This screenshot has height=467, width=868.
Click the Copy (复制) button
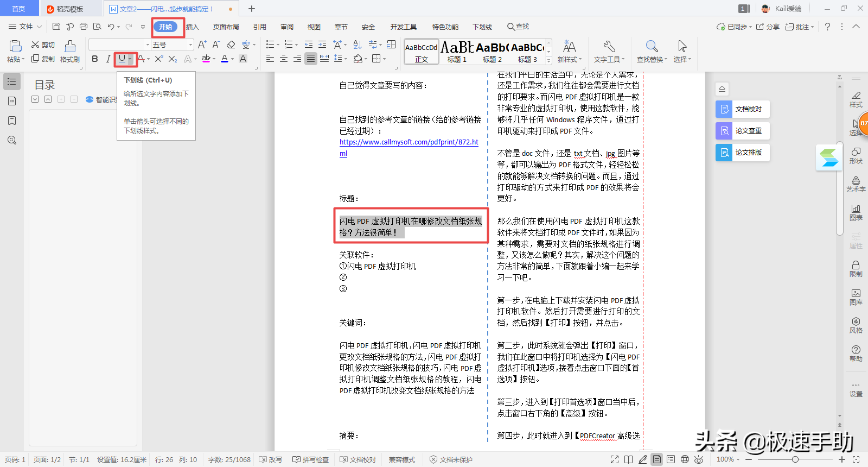pyautogui.click(x=43, y=59)
